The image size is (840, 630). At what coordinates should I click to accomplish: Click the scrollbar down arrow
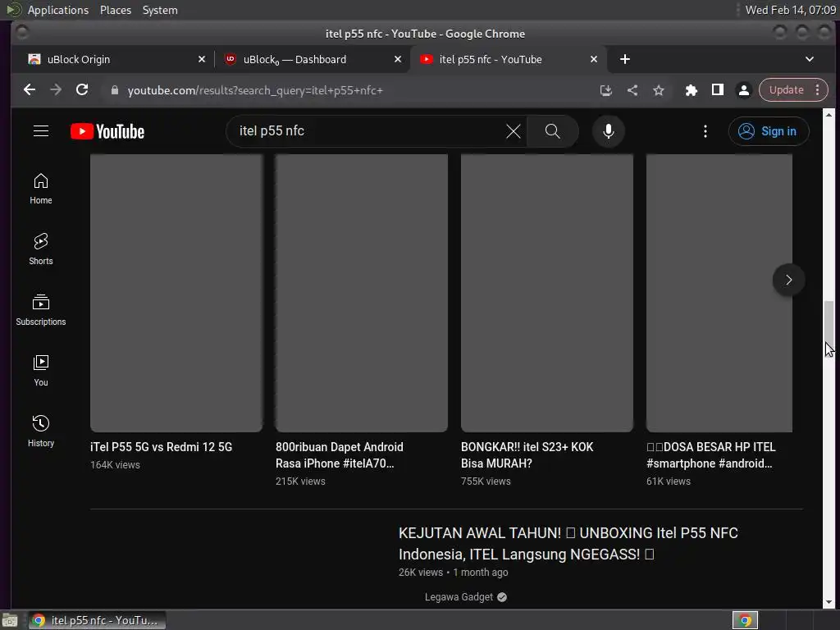coord(829,602)
